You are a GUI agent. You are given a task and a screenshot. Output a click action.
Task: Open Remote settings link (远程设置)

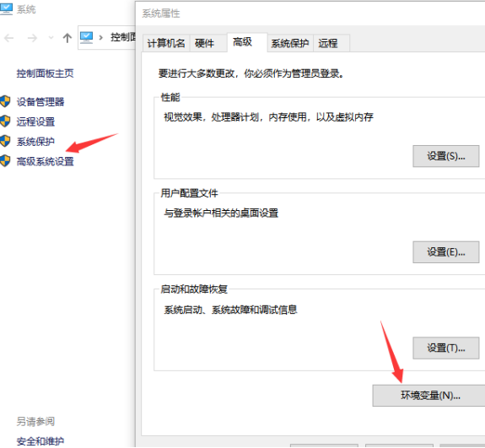pos(35,121)
